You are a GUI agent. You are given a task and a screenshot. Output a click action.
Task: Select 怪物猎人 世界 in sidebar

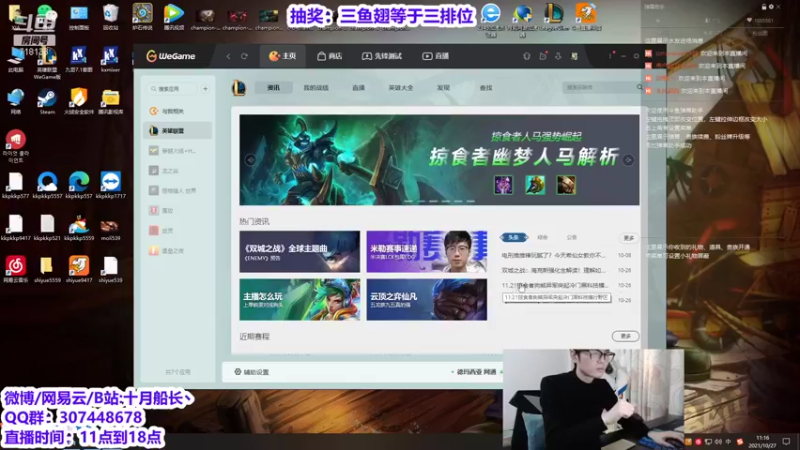pos(178,190)
